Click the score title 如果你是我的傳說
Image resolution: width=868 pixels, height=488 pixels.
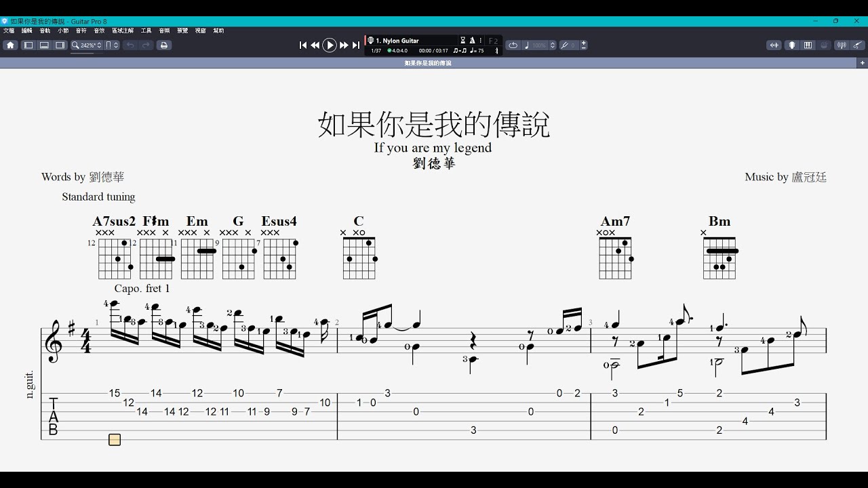point(434,125)
